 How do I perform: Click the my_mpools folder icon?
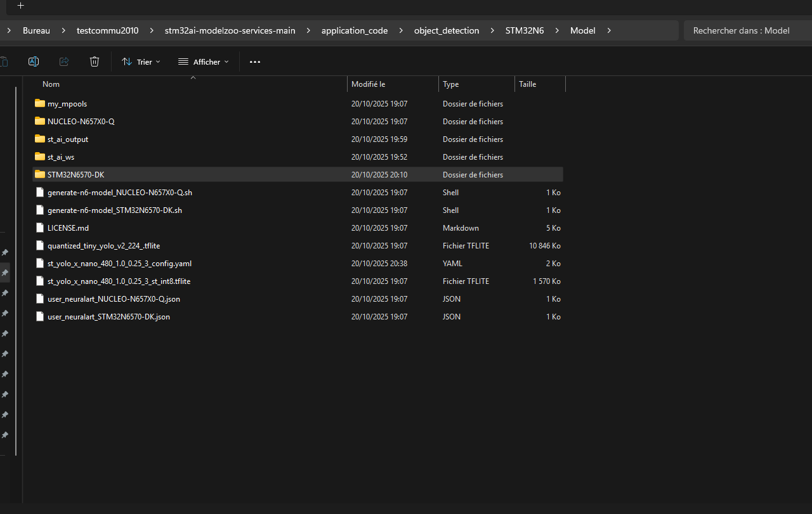(40, 103)
